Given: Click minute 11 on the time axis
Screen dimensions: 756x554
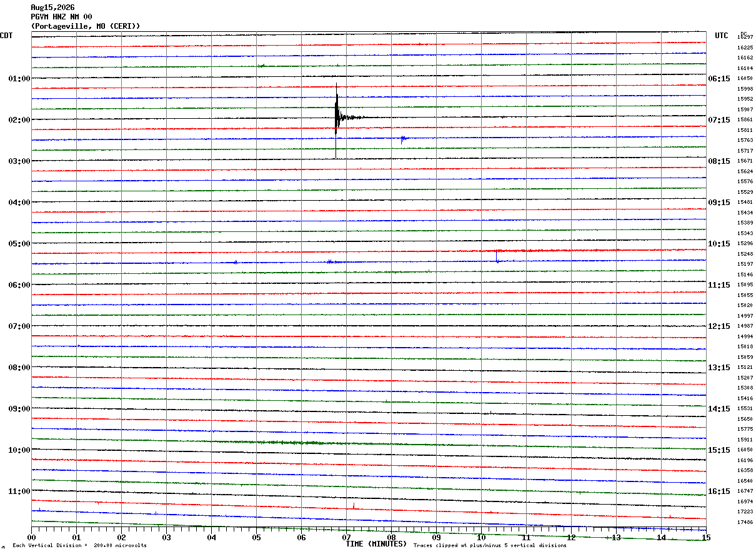Looking at the screenshot, I should [527, 538].
